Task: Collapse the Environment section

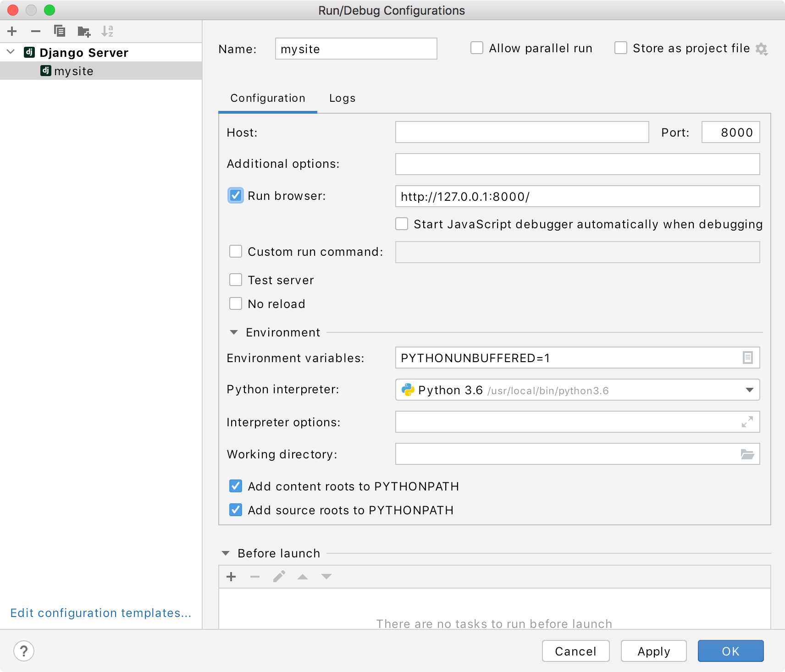Action: point(235,332)
